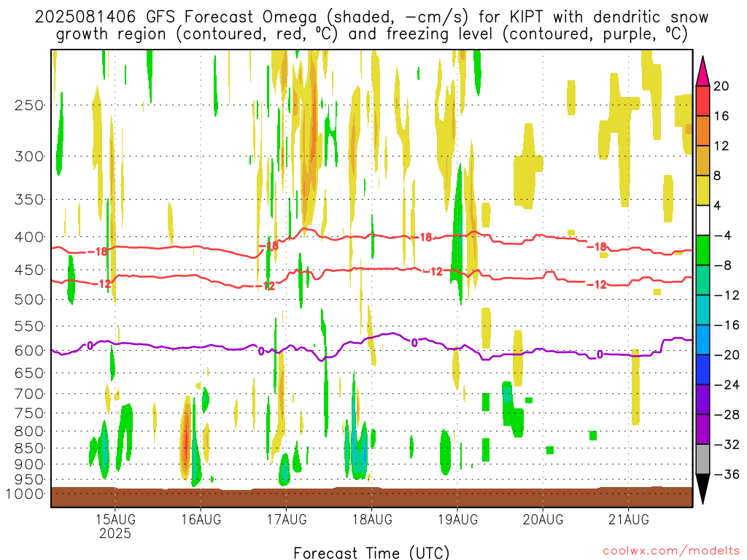This screenshot has width=747, height=560.
Task: Click the dark blue colorbar segment between -20 and -24
Action: tap(703, 370)
